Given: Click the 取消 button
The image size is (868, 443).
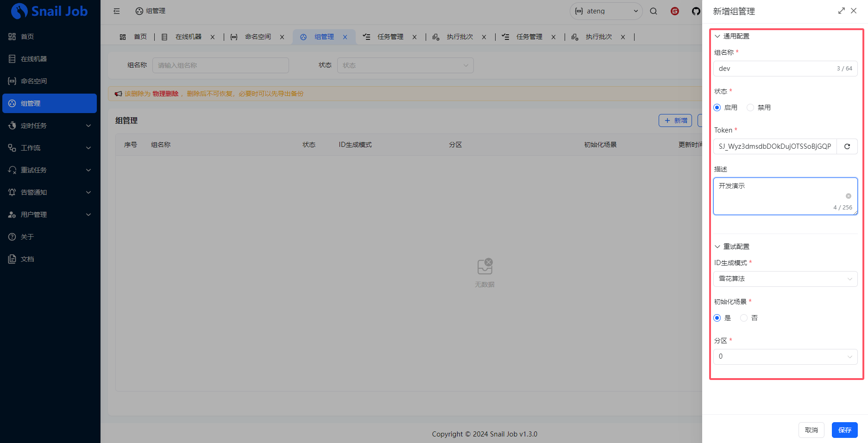Looking at the screenshot, I should [x=811, y=430].
